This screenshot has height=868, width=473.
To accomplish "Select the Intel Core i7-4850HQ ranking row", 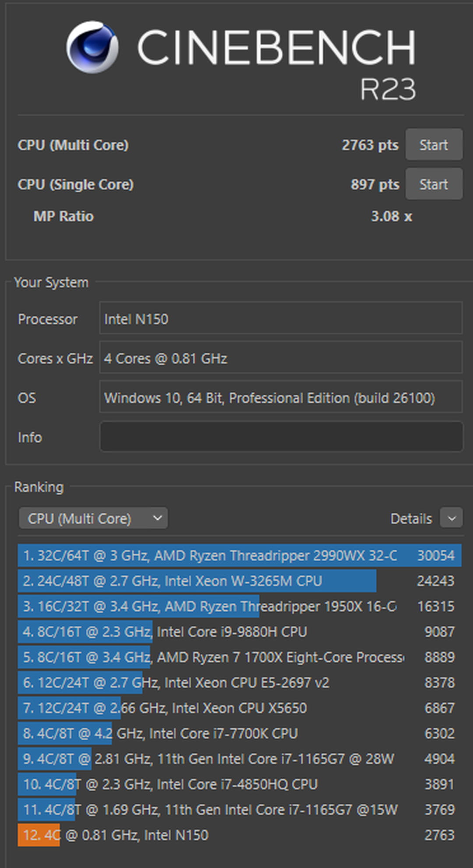I will point(240,784).
